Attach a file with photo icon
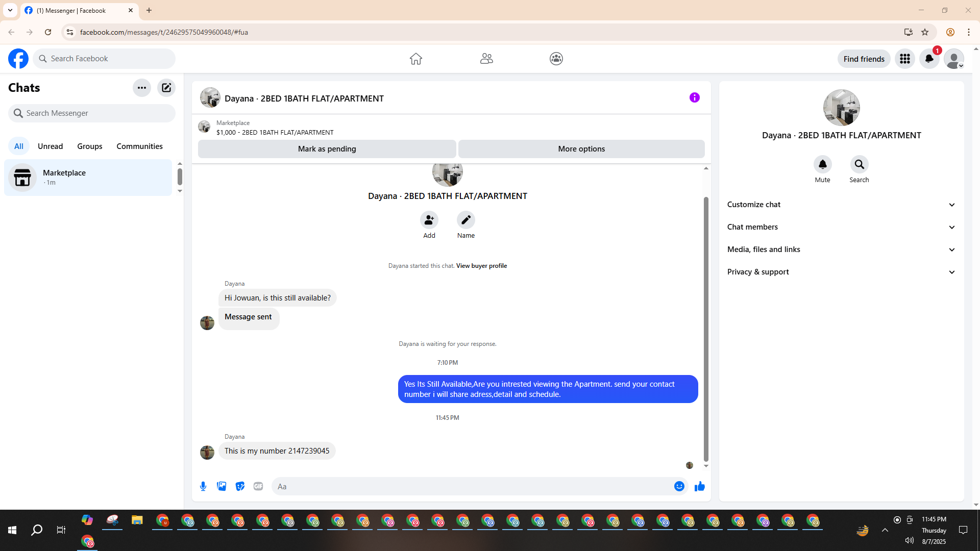Viewport: 980px width, 551px height. coord(222,486)
